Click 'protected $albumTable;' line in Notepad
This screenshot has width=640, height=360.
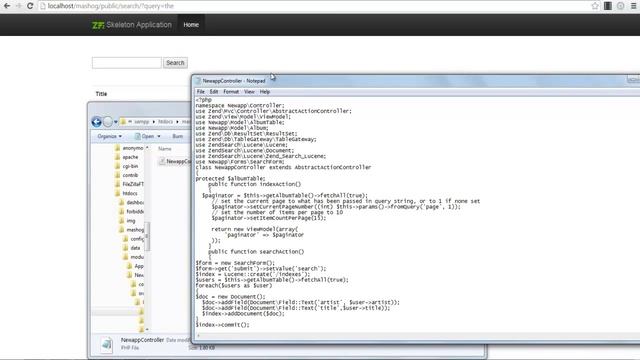pos(230,179)
